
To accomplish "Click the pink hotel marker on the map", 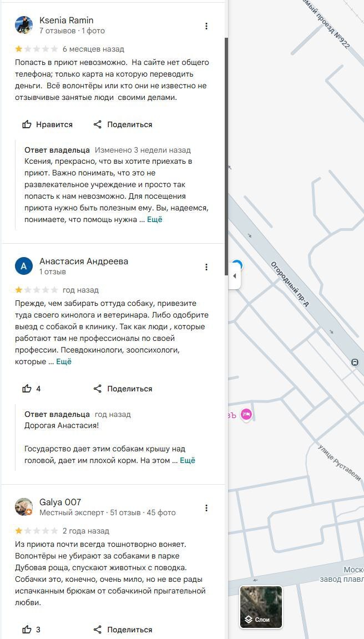I will (x=247, y=415).
